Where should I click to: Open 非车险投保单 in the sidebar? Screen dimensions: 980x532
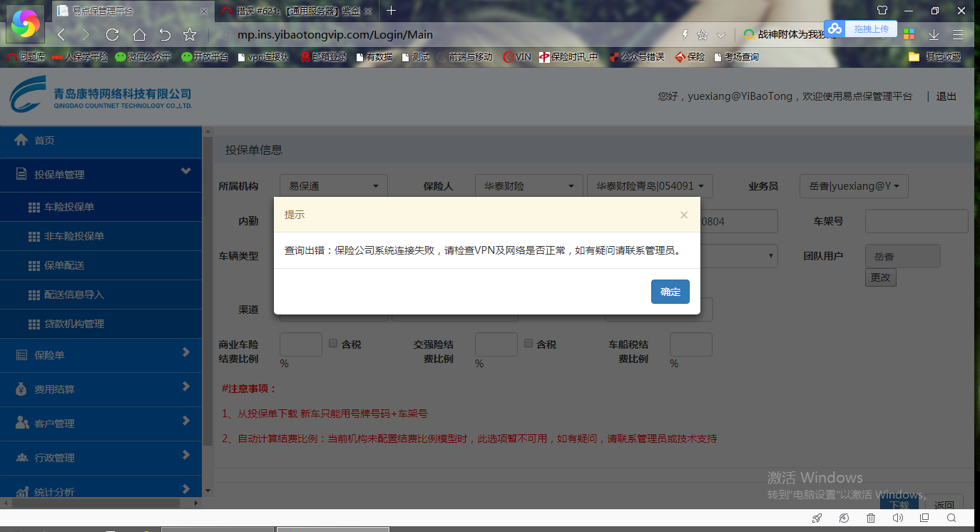click(101, 236)
